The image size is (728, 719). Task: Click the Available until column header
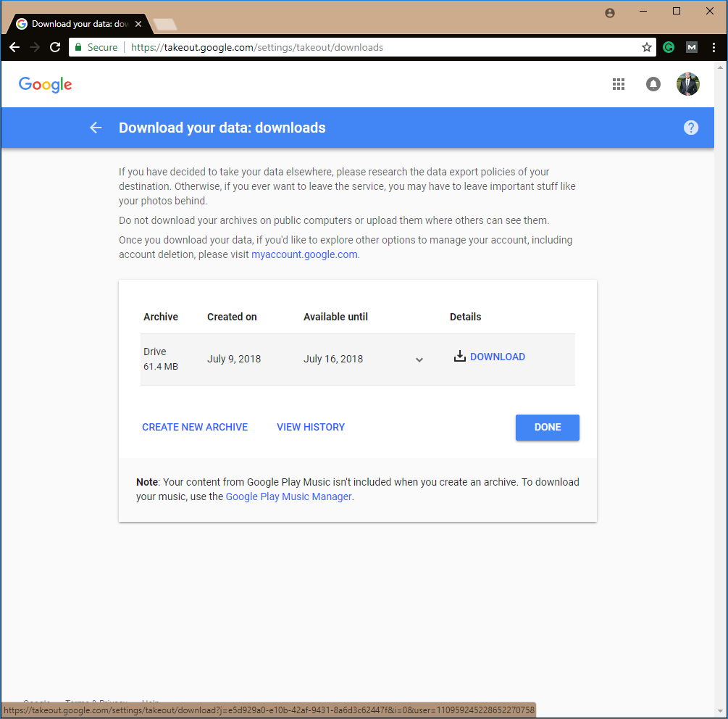[335, 317]
